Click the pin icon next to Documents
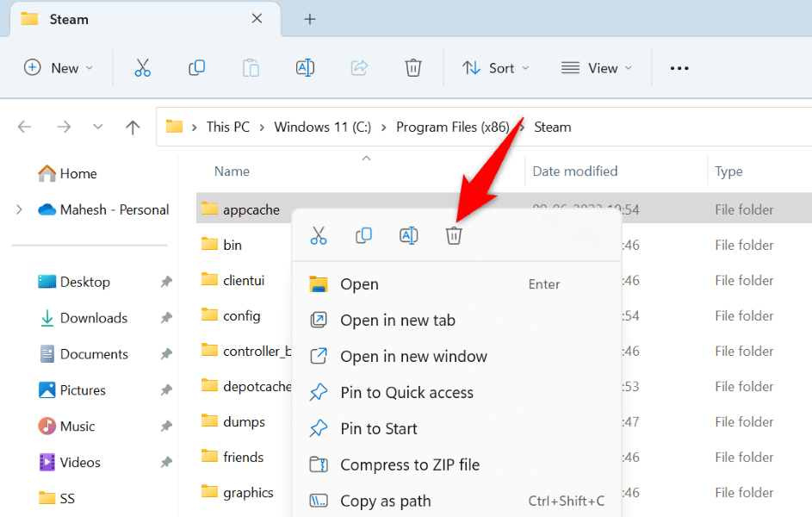 (x=166, y=354)
